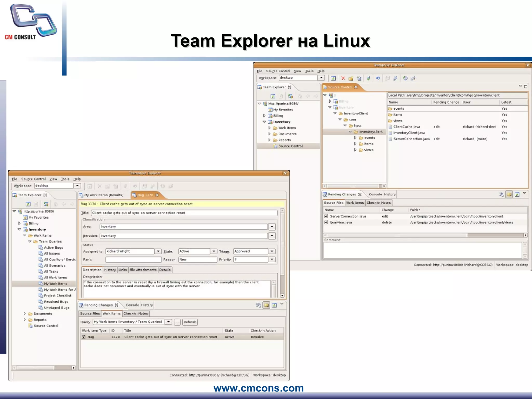The height and width of the screenshot is (399, 532).
Task: Click the clock history icon in the Source Control window toolbar
Action: (x=405, y=78)
